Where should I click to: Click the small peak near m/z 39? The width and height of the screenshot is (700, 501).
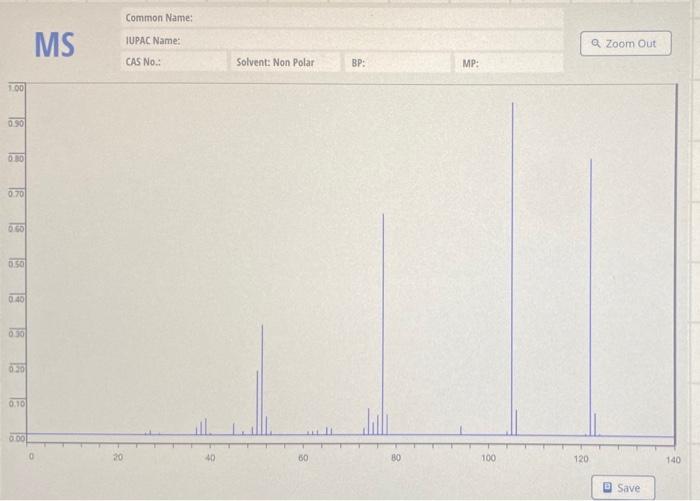click(x=206, y=426)
